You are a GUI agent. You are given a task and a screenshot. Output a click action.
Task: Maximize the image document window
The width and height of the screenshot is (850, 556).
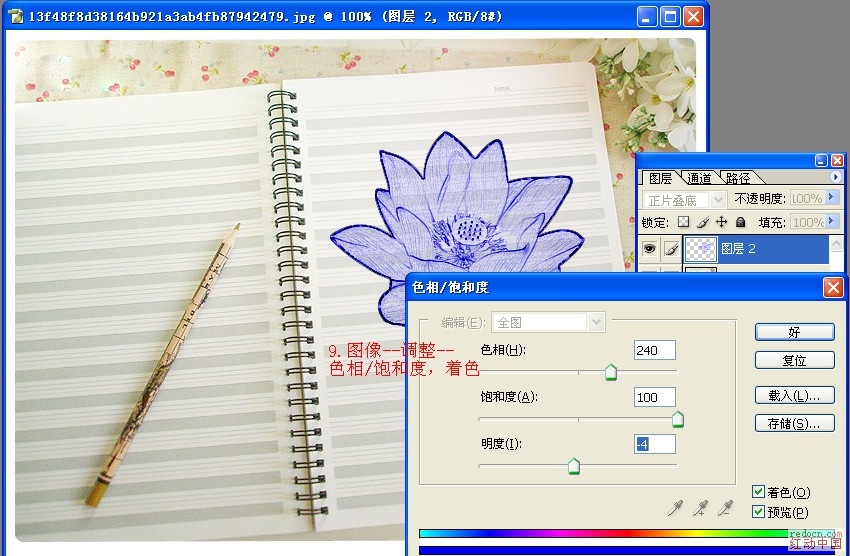670,17
